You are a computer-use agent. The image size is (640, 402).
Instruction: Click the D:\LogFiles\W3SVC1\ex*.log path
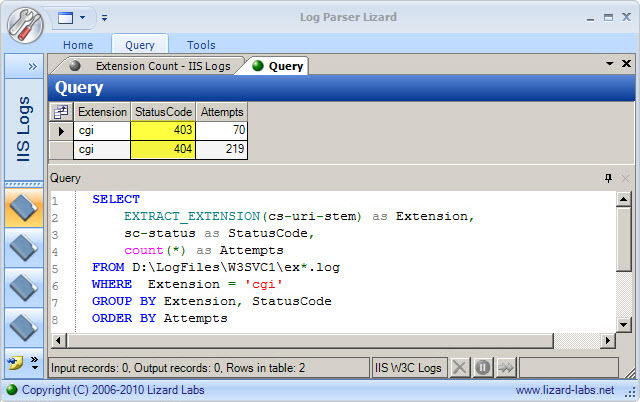click(x=236, y=268)
